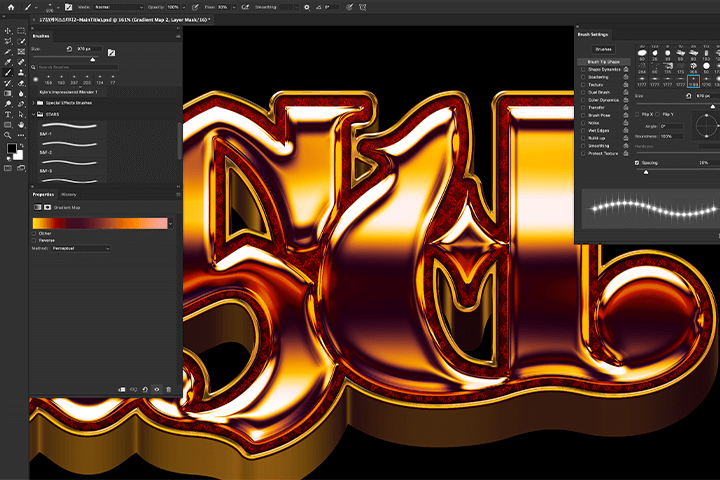Enable the Reverse checkbox
Screen dimensions: 720x480
pos(34,240)
